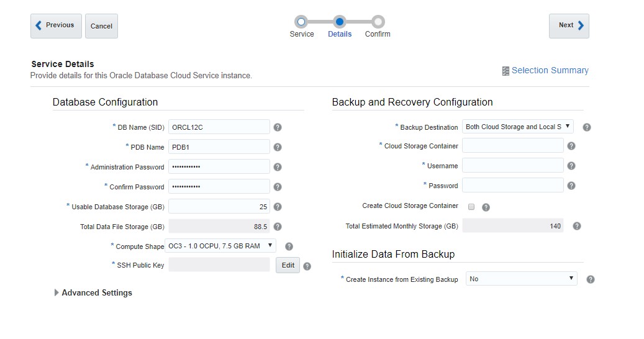644x339 pixels.
Task: Click help icon for Backup Destination
Action: coord(587,127)
